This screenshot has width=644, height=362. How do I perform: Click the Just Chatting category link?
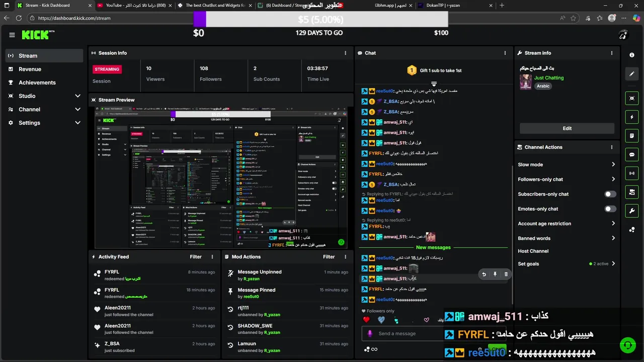coord(549,78)
